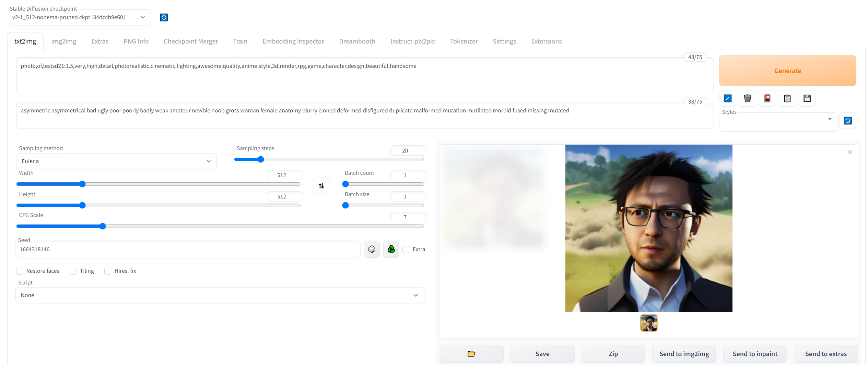Click the Width number field
The height and width of the screenshot is (365, 868).
point(284,175)
